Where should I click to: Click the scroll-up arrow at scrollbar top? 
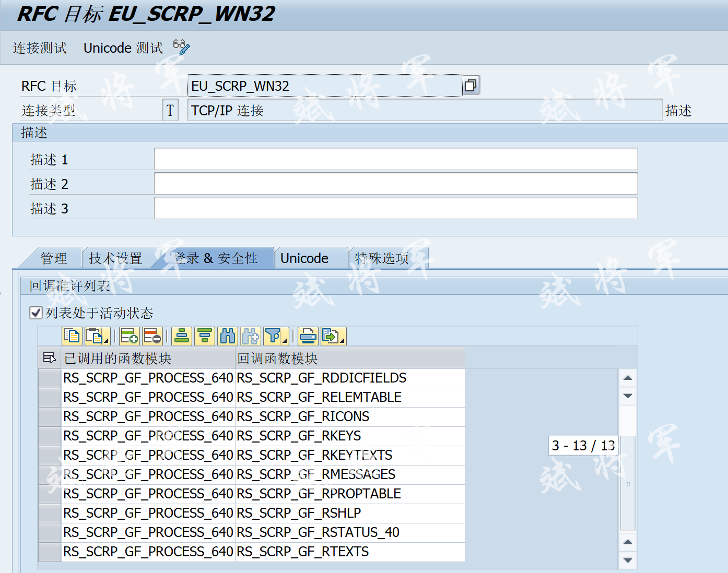click(628, 377)
